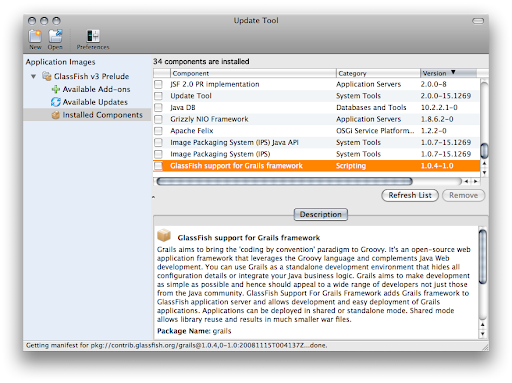Check the Apache Felix checkbox
Image resolution: width=512 pixels, height=383 pixels.
pyautogui.click(x=158, y=131)
